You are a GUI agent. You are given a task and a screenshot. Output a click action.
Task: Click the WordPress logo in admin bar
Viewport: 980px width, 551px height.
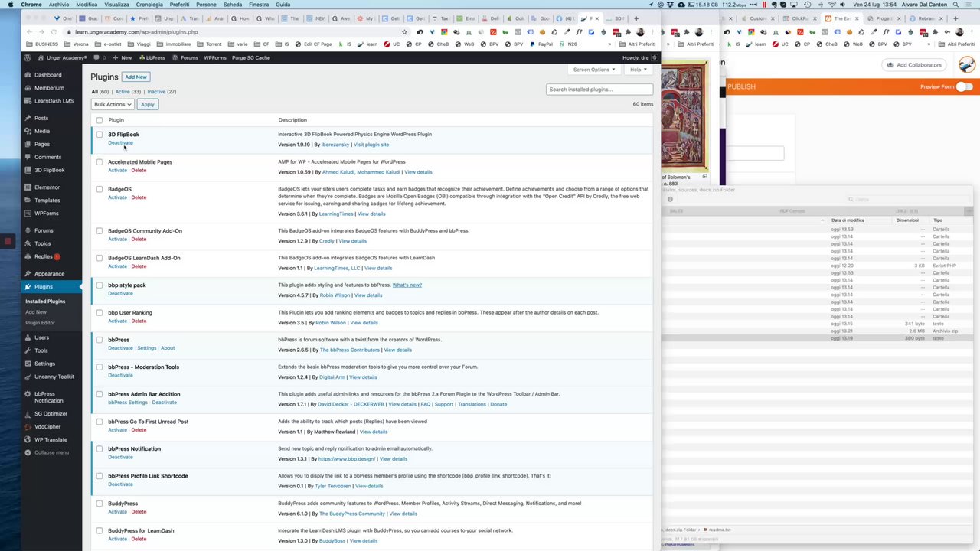tap(28, 57)
